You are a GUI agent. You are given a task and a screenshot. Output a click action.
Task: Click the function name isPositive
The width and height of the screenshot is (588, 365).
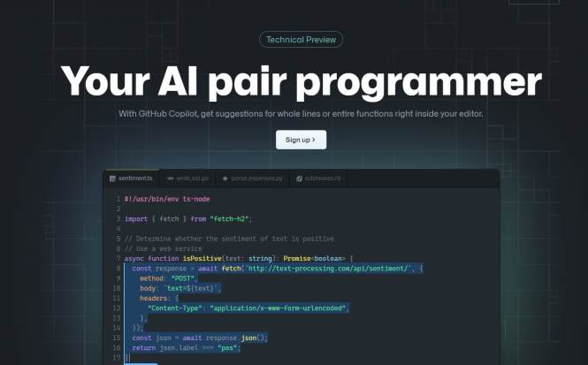pos(202,259)
